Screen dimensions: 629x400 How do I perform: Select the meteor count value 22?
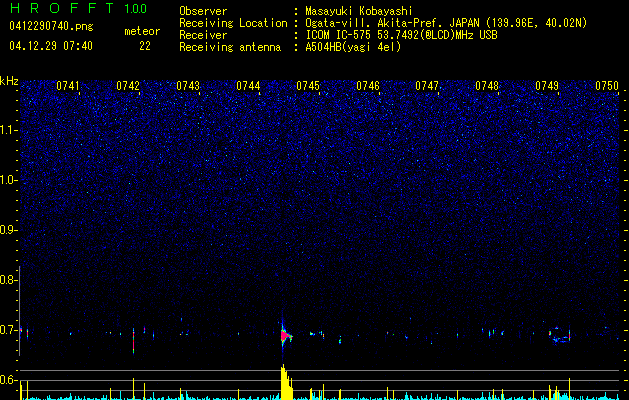pyautogui.click(x=145, y=46)
